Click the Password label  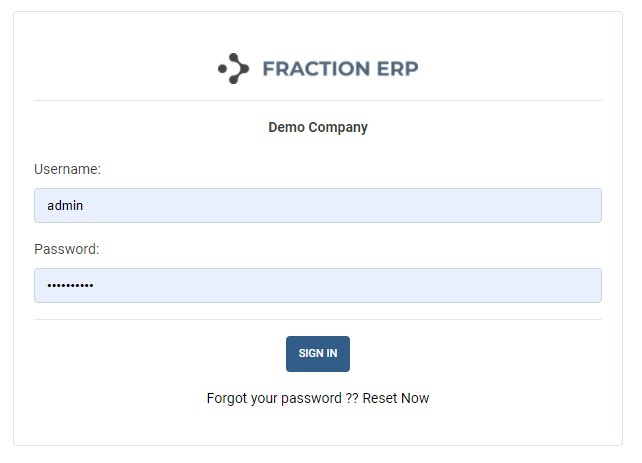[67, 249]
